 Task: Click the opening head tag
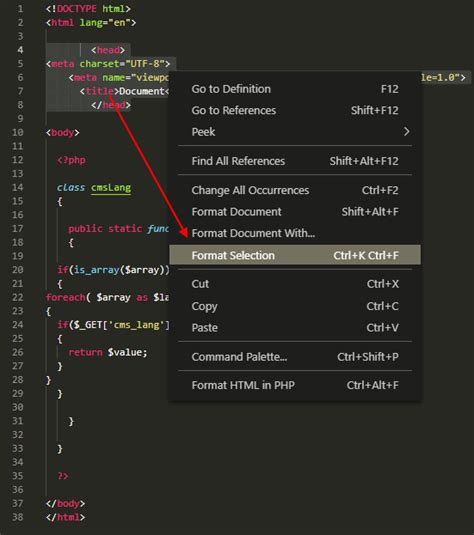tap(108, 50)
